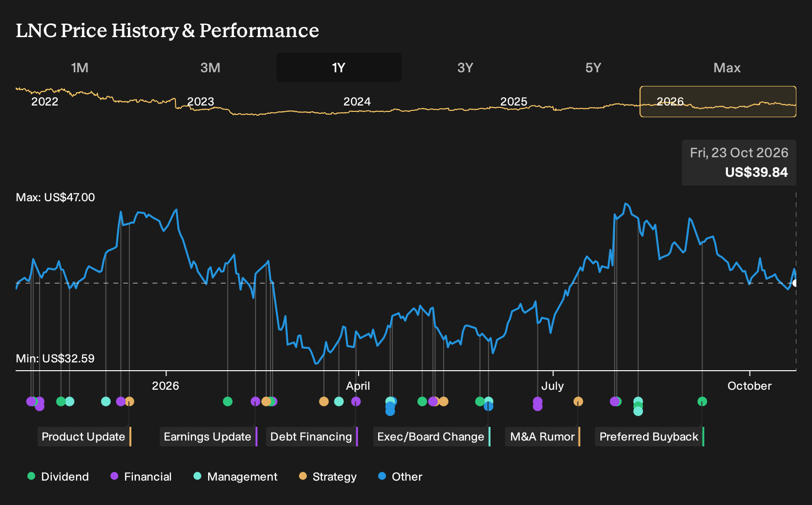The height and width of the screenshot is (505, 812).
Task: Click the green Dividend marker above Preferred Buyback
Action: (x=702, y=401)
